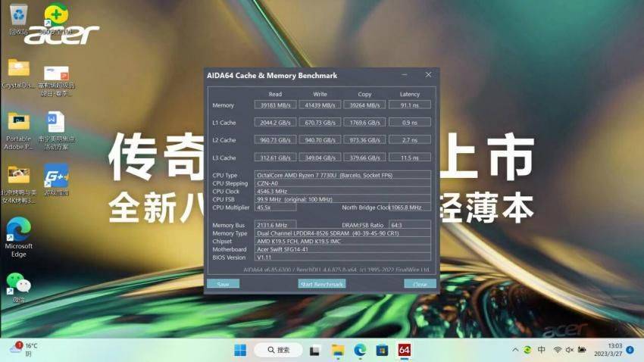
Task: Click the L3 Cache Read value 312.61 GB/s
Action: click(275, 158)
